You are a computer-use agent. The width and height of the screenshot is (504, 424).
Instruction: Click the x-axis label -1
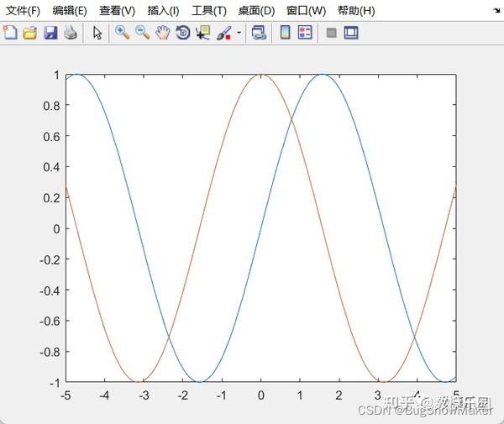(x=222, y=395)
